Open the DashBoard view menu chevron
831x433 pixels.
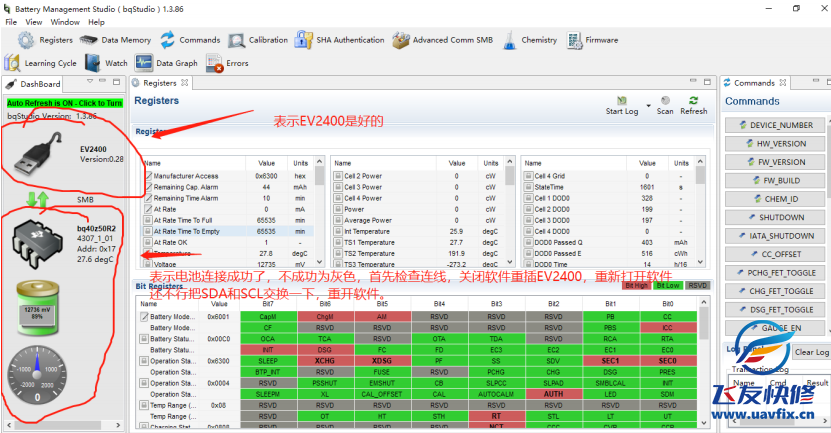click(x=89, y=83)
